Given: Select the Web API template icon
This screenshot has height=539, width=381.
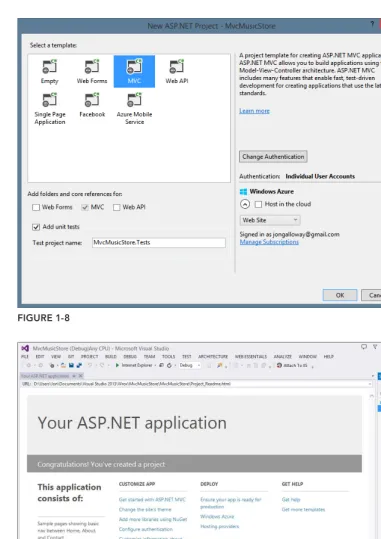Looking at the screenshot, I should pos(176,67).
